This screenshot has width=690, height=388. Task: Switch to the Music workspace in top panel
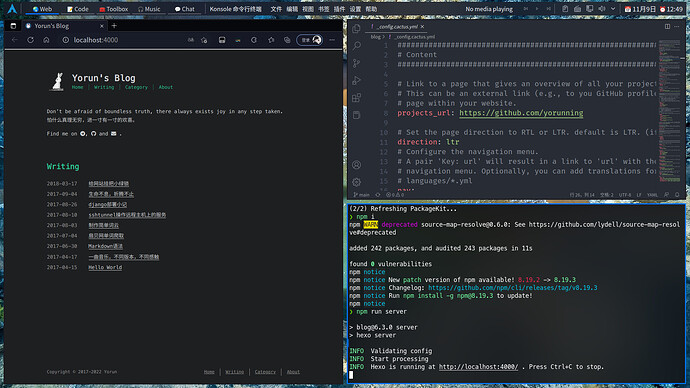click(x=149, y=9)
